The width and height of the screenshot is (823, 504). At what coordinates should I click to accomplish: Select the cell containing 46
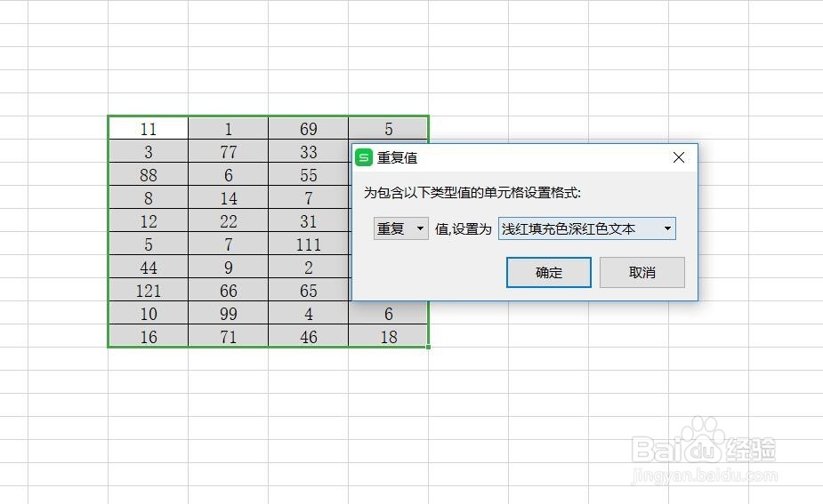[308, 336]
